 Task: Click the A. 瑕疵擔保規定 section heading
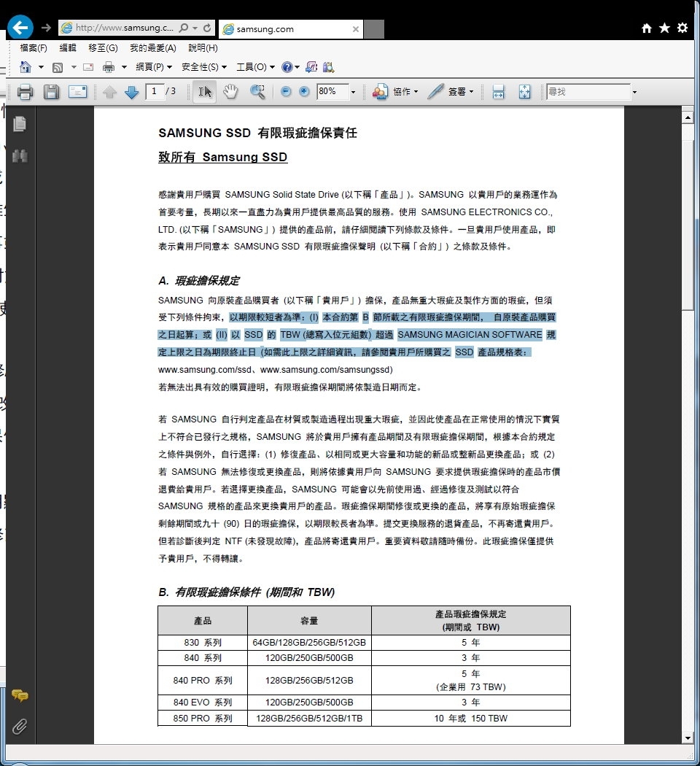click(x=198, y=281)
